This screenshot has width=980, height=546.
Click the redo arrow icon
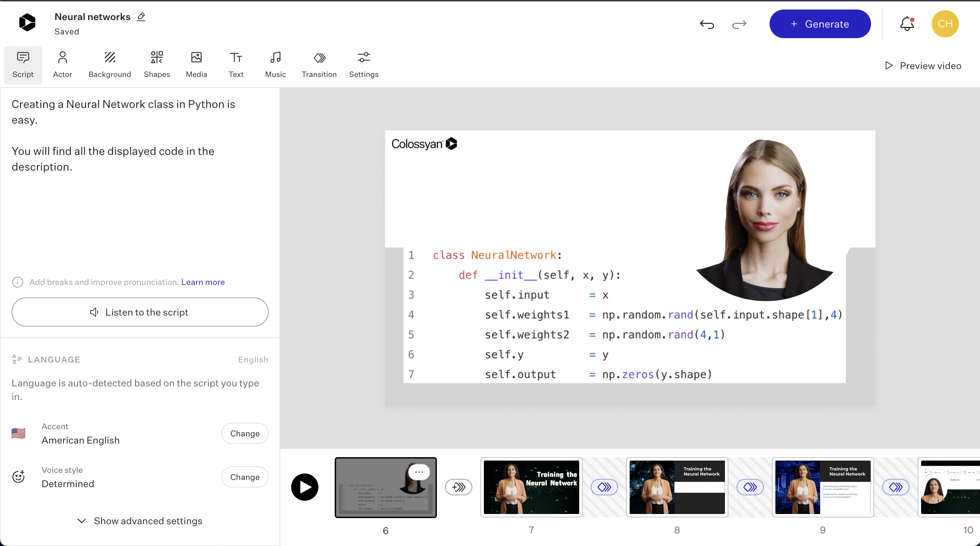[x=739, y=24]
